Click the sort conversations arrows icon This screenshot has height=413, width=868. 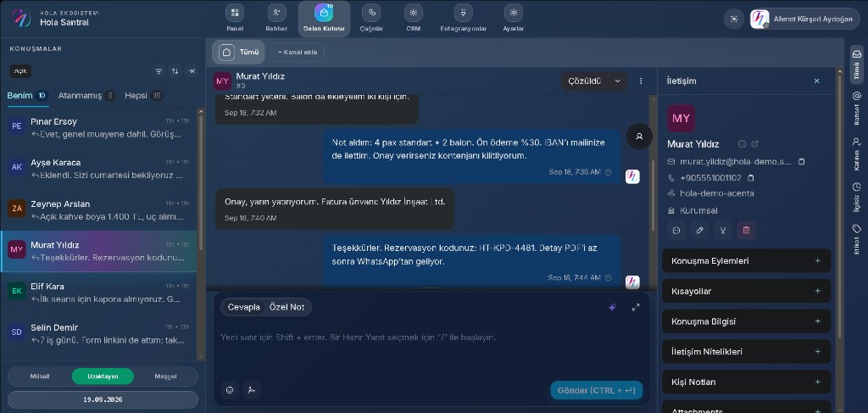coord(175,71)
